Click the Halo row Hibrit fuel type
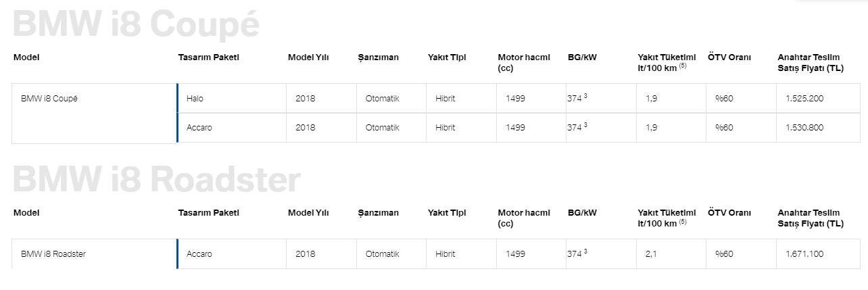Screen dimensions: 868x290 [x=445, y=99]
